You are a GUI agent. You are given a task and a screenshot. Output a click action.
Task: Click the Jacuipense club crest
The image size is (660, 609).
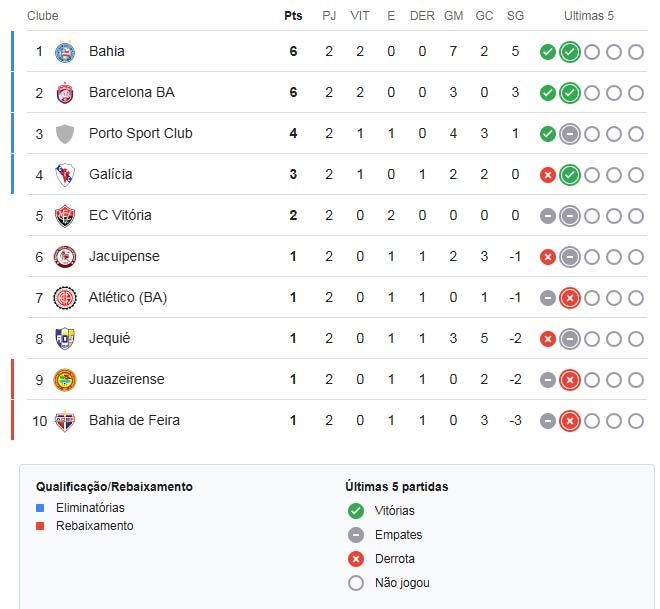tap(65, 256)
